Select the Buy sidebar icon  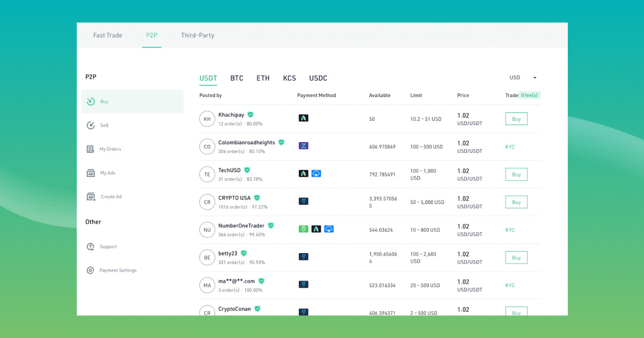91,101
